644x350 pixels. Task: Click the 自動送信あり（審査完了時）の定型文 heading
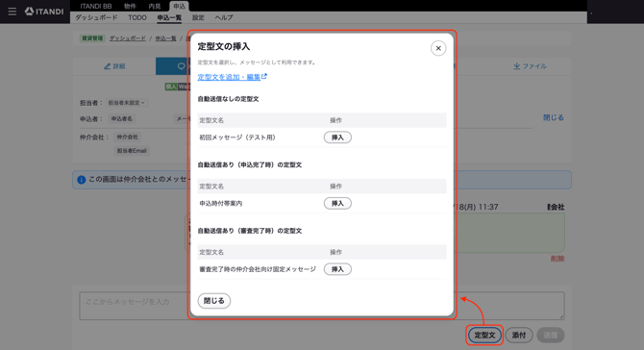[250, 231]
